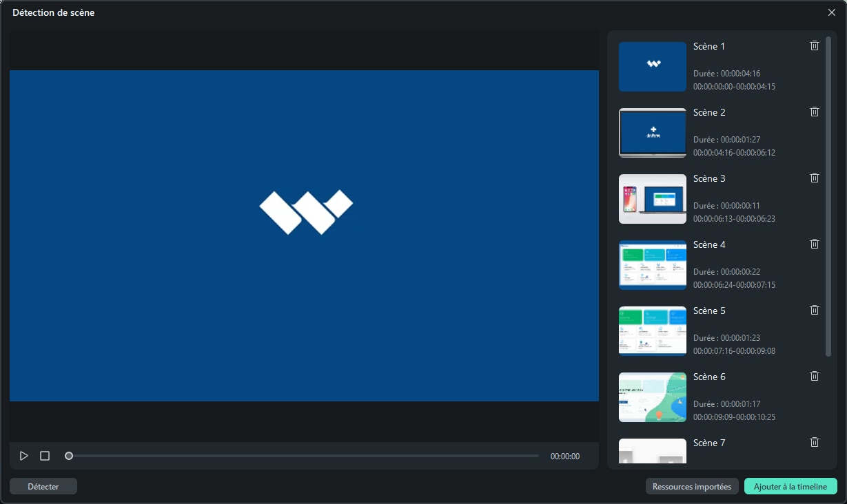
Task: Select the "Scène 6" title text
Action: 709,377
